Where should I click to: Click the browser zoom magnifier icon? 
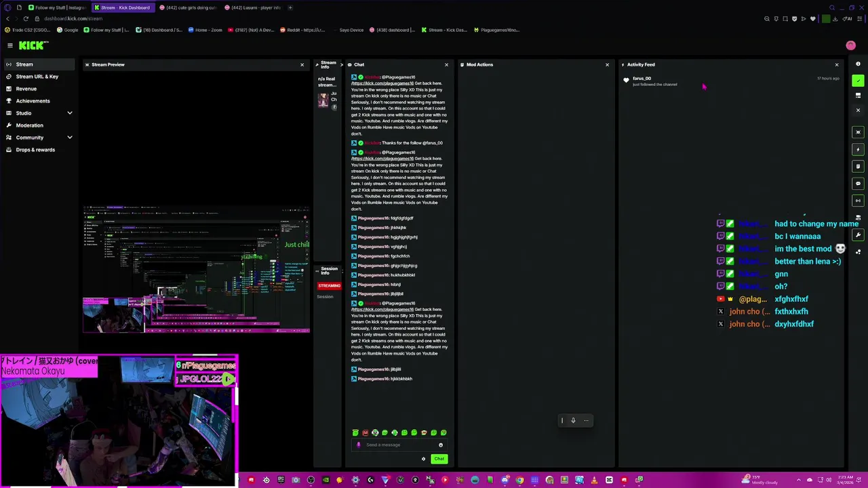click(767, 18)
